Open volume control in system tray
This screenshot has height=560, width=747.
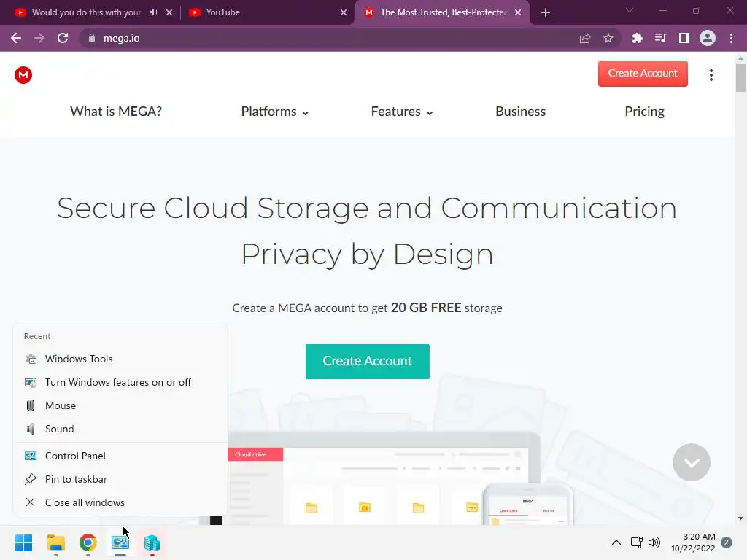tap(654, 542)
